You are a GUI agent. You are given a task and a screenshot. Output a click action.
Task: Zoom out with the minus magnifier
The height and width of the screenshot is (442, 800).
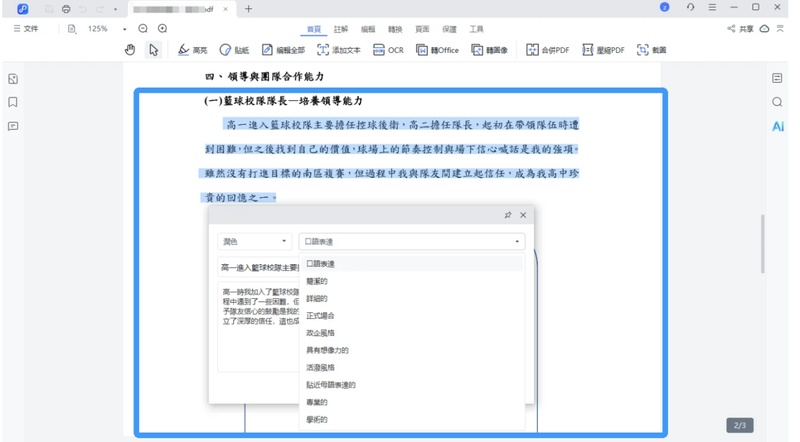(x=143, y=29)
